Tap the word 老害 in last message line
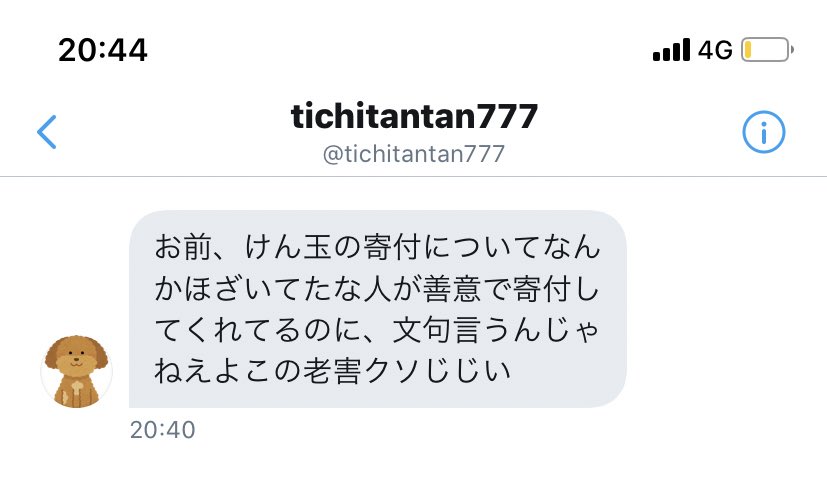 332,371
